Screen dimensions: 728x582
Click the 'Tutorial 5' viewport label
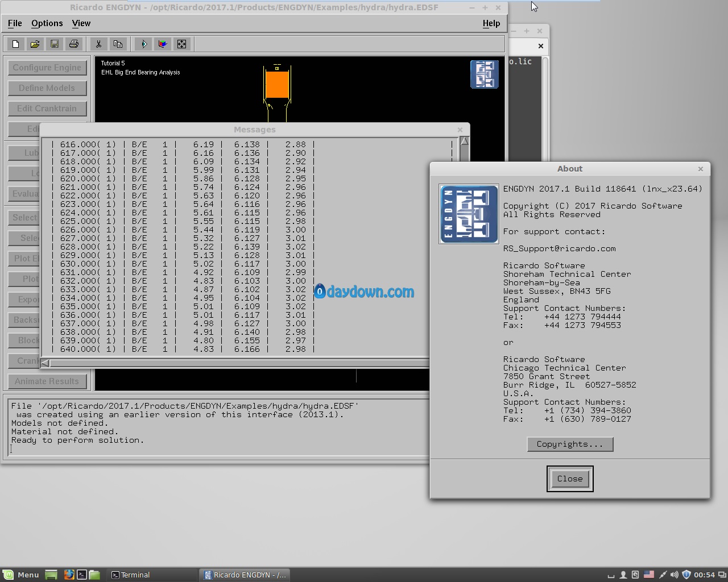pos(113,63)
